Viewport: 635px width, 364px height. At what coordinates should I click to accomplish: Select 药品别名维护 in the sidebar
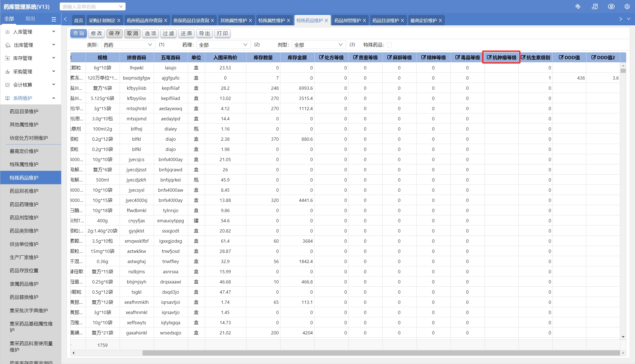pos(24,191)
